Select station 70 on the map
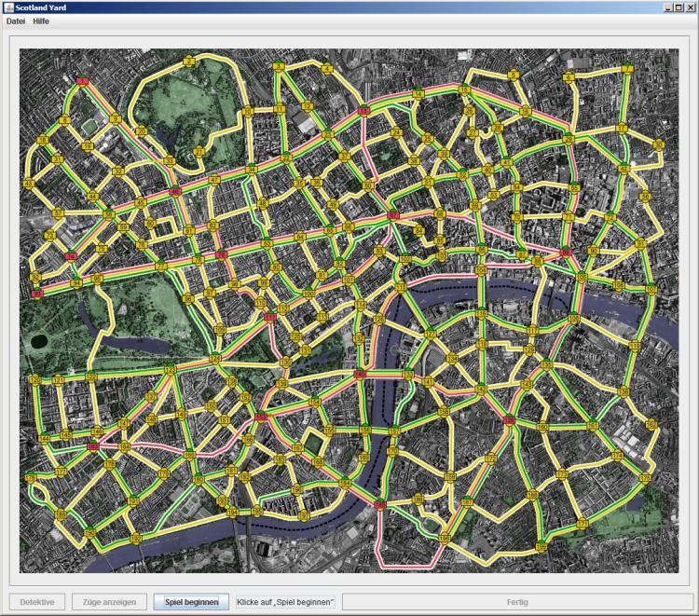Screen dimensions: 699x616 pos(516,217)
